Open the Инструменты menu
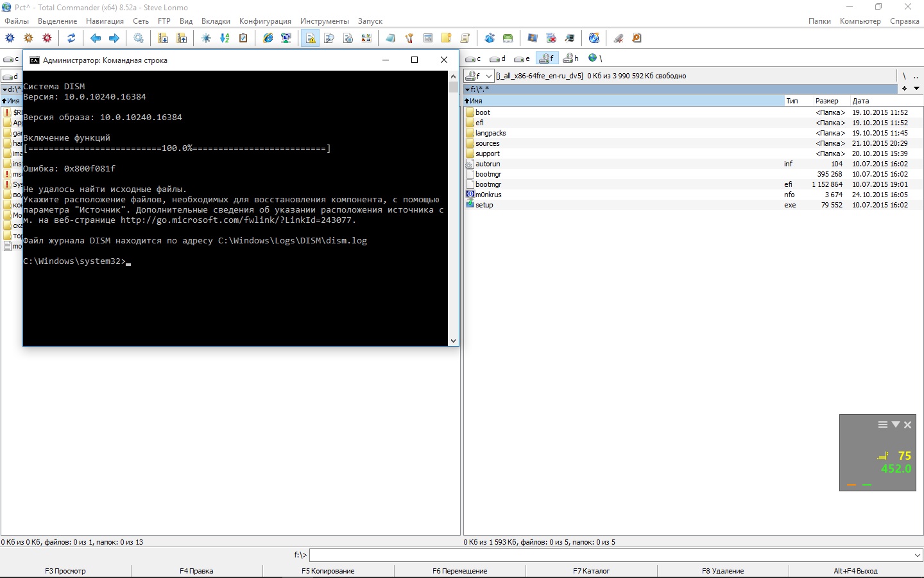The image size is (924, 578). (x=324, y=21)
